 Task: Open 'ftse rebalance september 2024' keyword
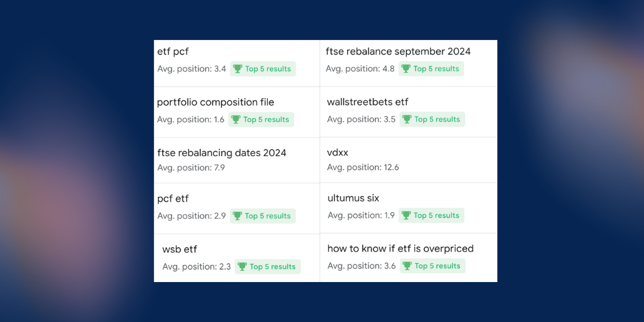pos(398,52)
